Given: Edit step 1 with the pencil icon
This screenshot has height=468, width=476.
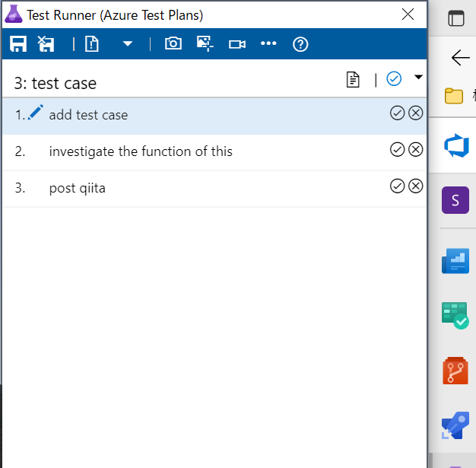Looking at the screenshot, I should tap(35, 113).
